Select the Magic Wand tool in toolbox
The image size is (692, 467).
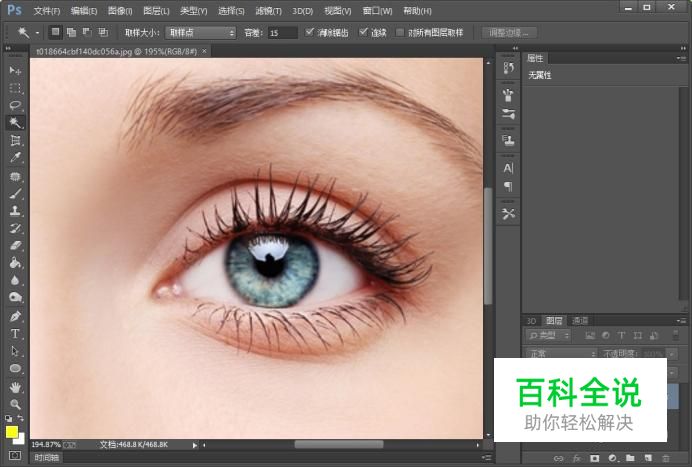point(15,122)
